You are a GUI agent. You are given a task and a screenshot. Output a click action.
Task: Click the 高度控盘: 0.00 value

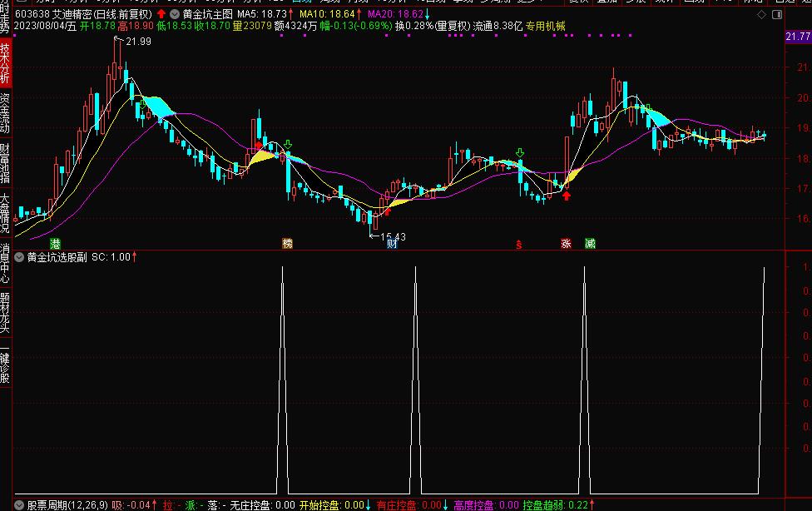486,505
